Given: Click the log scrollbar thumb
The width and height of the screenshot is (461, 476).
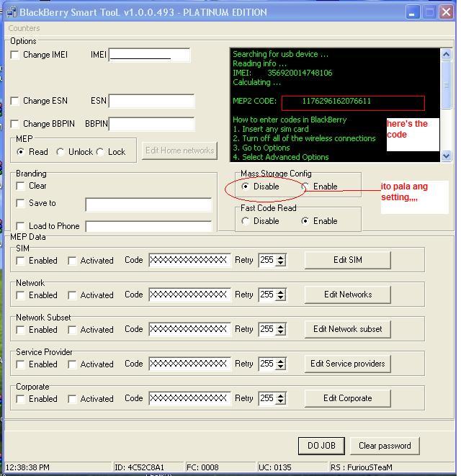Looking at the screenshot, I should pos(446,85).
